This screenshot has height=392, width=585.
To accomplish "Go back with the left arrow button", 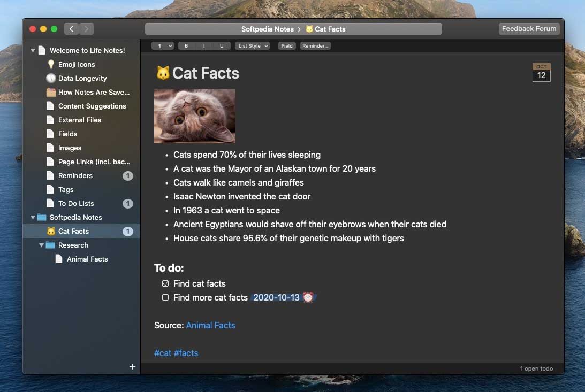I will click(72, 29).
